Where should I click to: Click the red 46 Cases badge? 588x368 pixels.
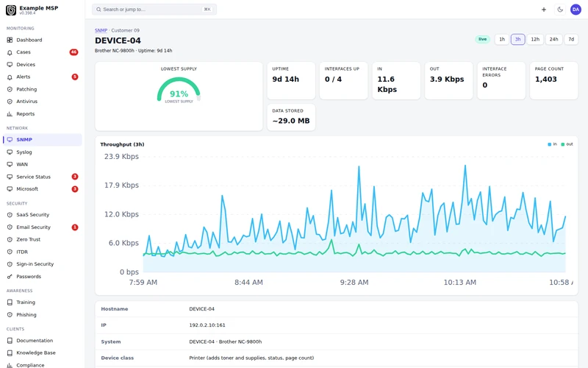coord(74,52)
